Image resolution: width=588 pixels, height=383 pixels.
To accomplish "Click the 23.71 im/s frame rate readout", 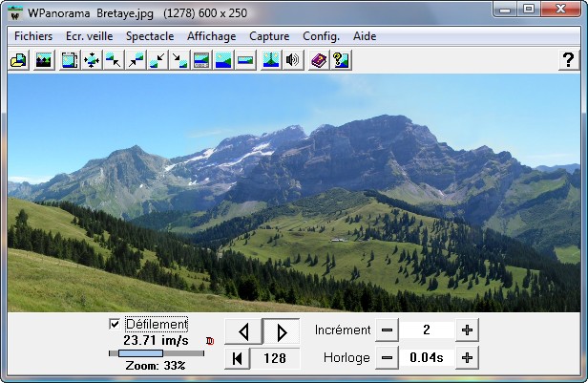I will coord(156,340).
